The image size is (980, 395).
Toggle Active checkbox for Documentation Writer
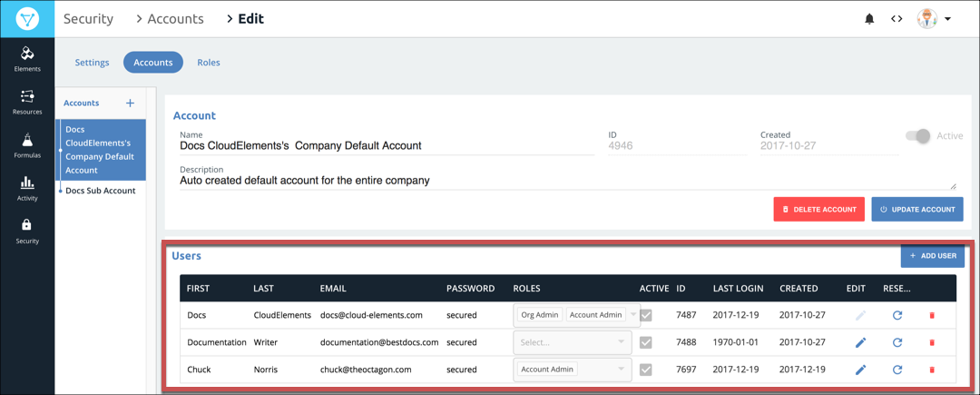coord(646,342)
